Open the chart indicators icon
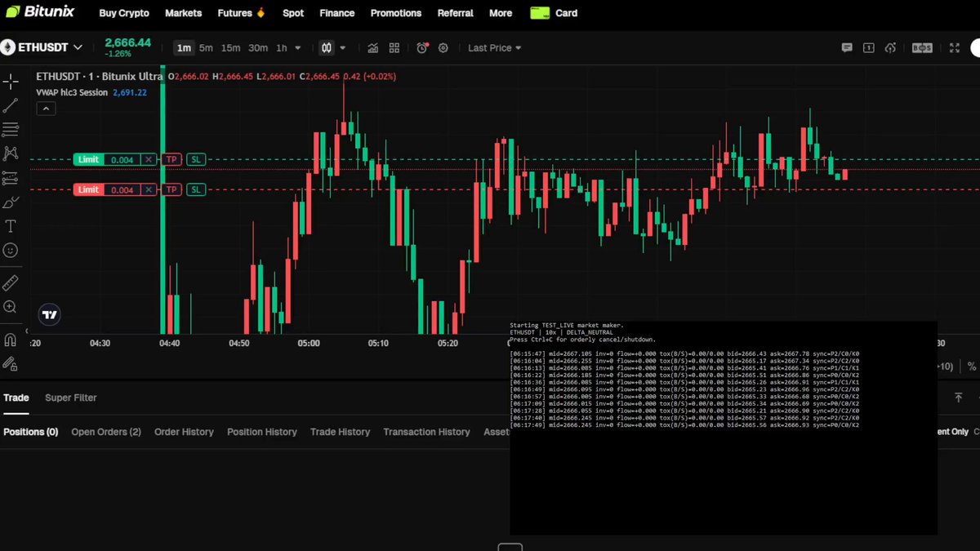 click(372, 48)
